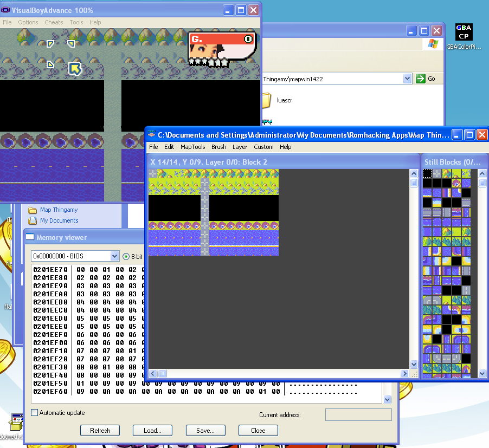Select the 8-bit radio button
Viewport: 489px width, 448px height.
pyautogui.click(x=126, y=256)
